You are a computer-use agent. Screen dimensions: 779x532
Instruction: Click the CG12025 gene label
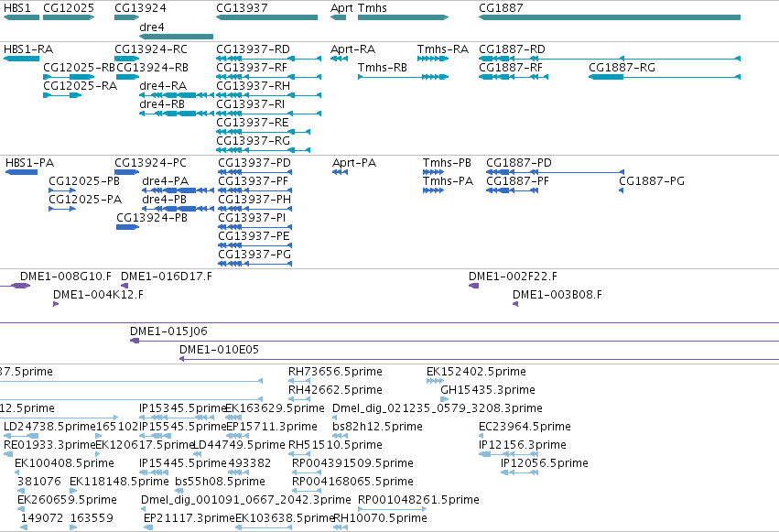point(69,8)
